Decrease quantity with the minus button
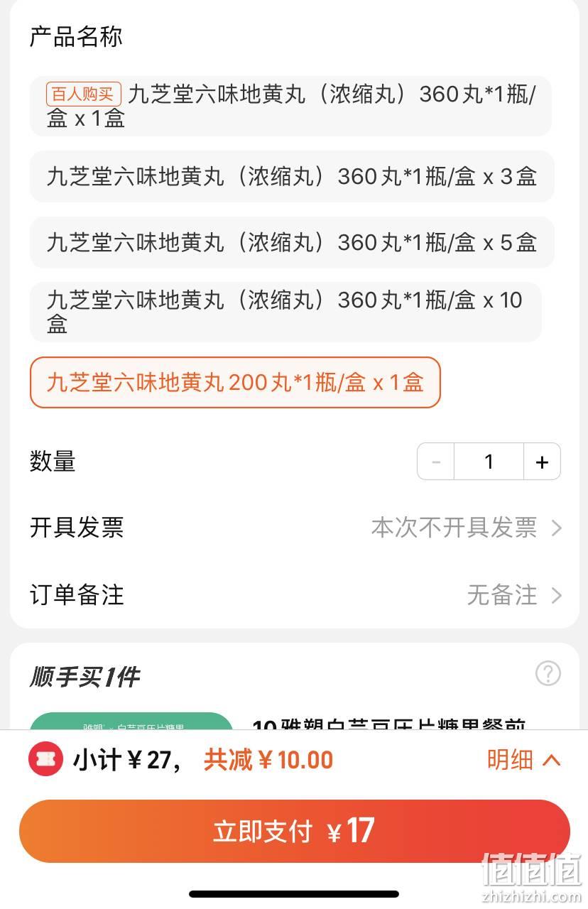 436,462
